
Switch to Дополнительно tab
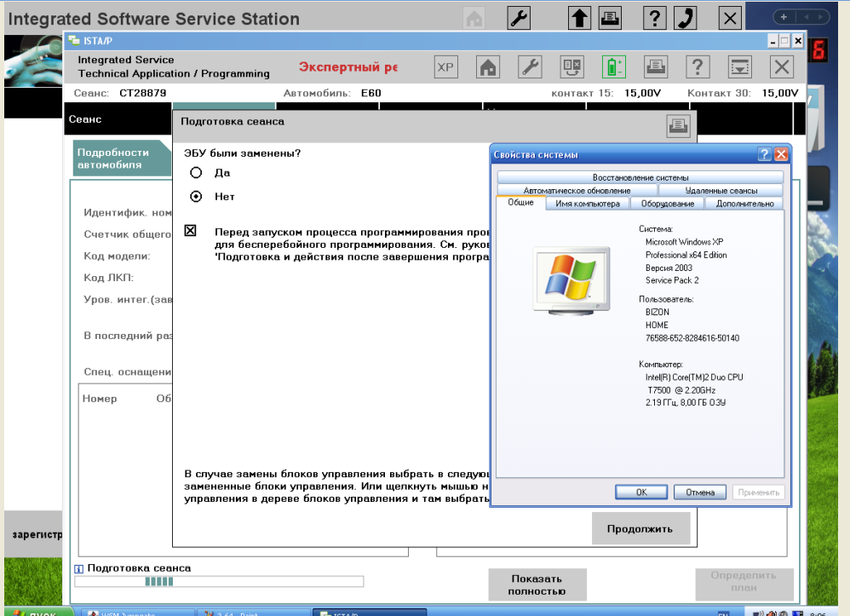point(745,204)
